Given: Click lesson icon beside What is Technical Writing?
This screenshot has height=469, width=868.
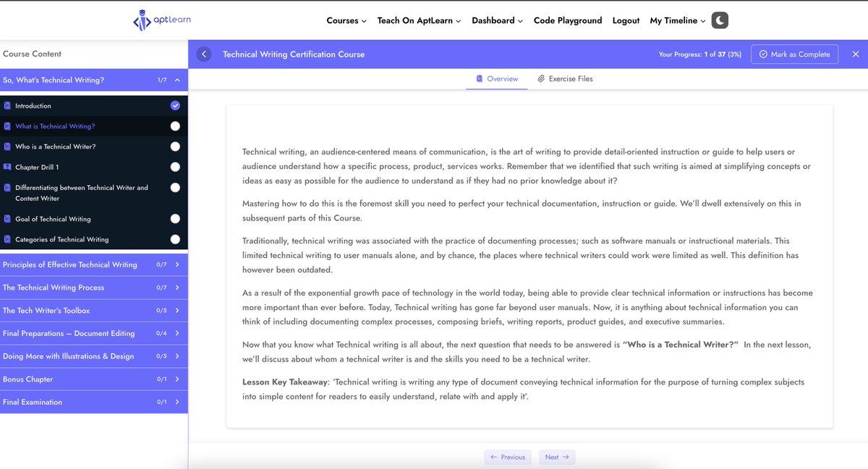Looking at the screenshot, I should tap(7, 126).
